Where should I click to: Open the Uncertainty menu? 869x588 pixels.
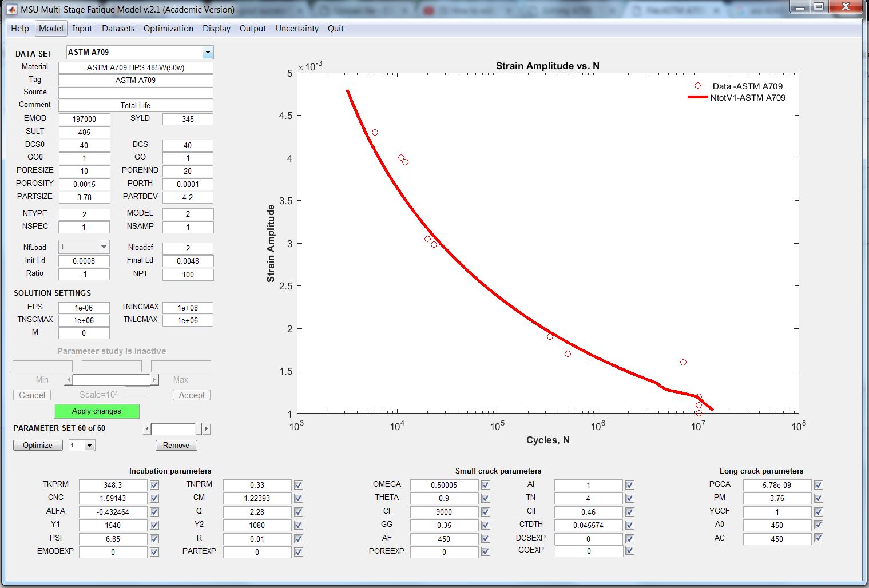[x=297, y=29]
